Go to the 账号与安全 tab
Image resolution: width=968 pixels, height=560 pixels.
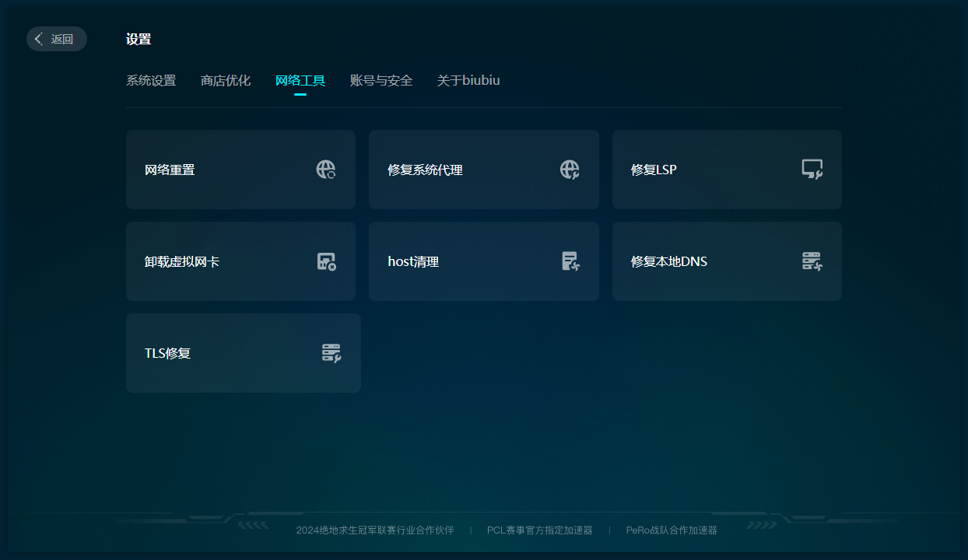tap(381, 80)
